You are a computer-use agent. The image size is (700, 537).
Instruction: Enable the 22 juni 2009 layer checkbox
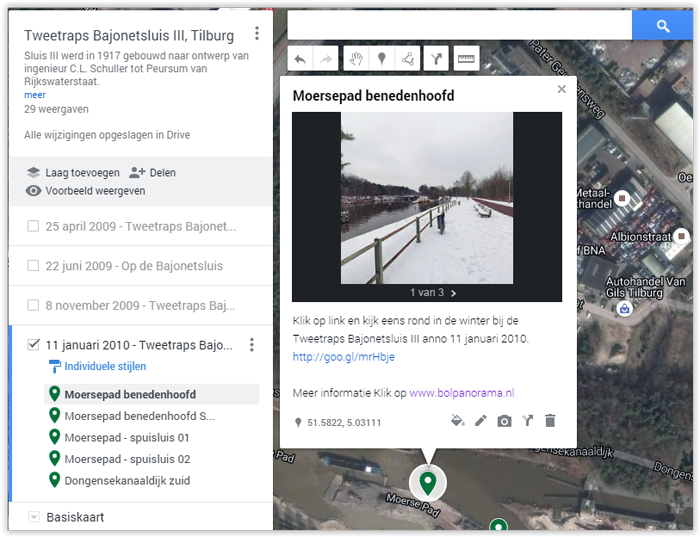tap(33, 266)
